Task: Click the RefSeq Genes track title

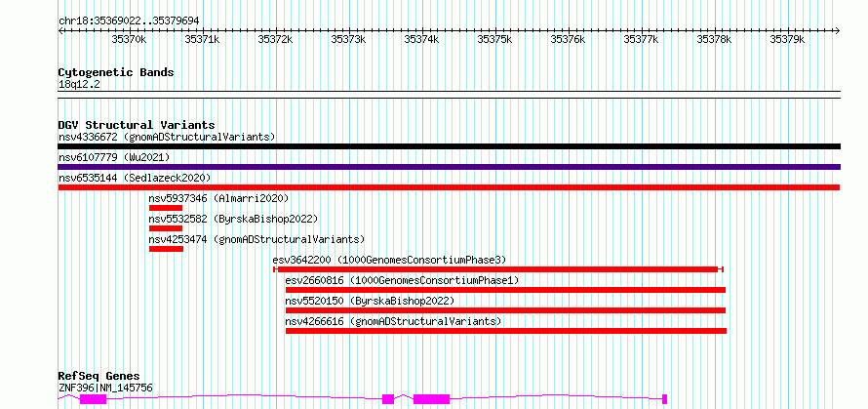Action: (99, 377)
